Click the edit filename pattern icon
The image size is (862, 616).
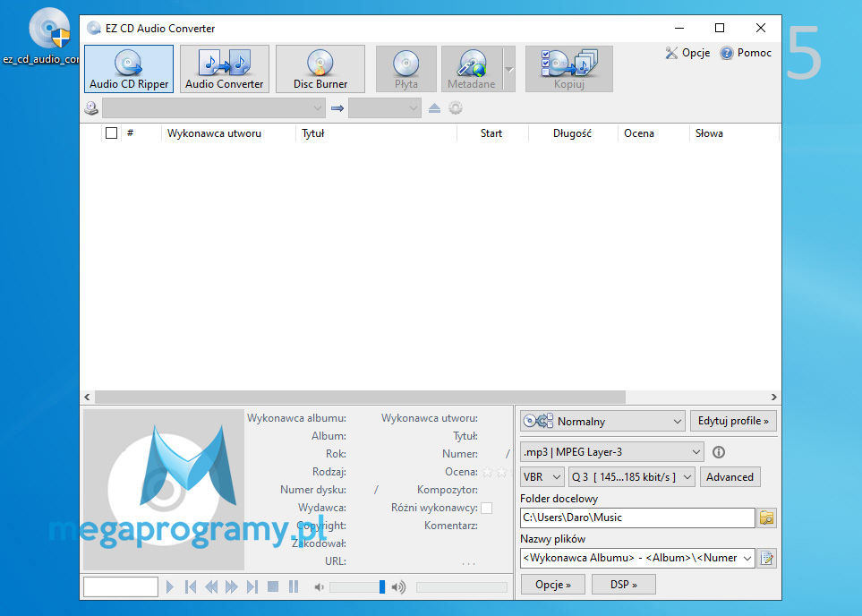766,559
